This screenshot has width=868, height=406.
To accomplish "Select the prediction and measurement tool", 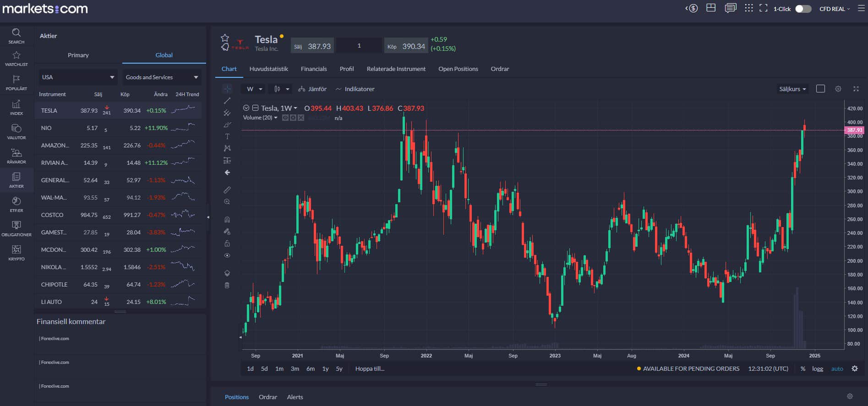I will tap(227, 160).
